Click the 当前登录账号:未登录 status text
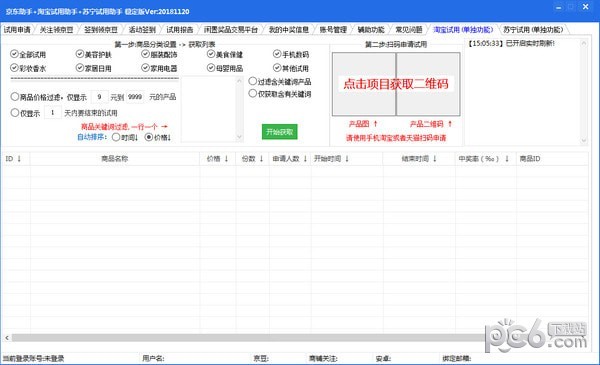This screenshot has width=600, height=365. coord(33,358)
